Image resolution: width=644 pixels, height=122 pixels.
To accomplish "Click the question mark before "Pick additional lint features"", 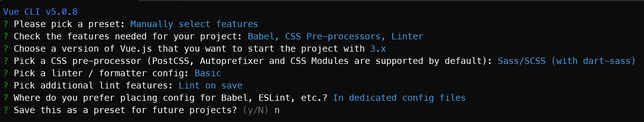I will click(6, 85).
